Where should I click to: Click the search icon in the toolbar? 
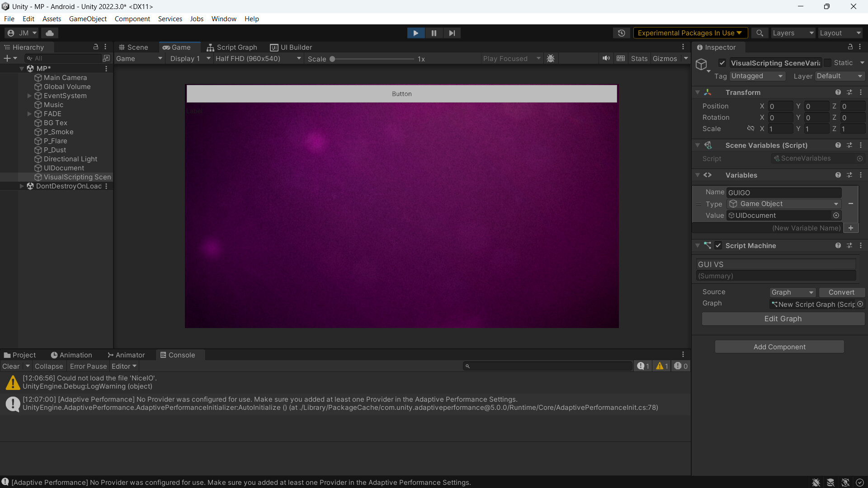760,33
